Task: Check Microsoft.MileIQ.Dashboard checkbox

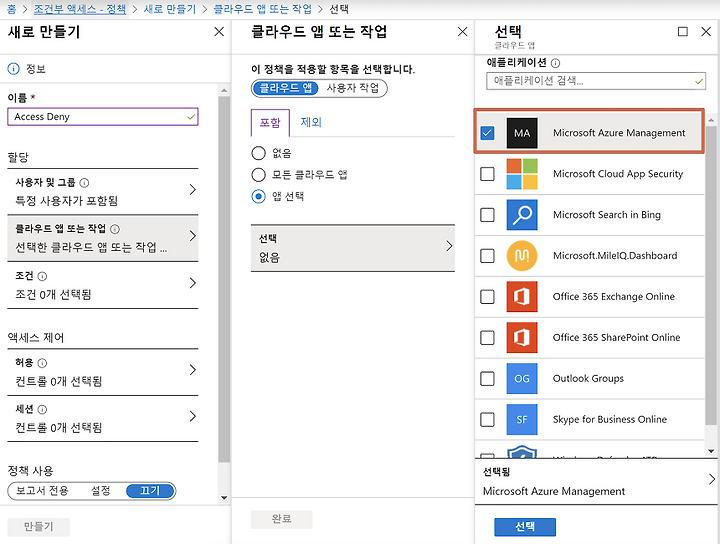Action: click(x=487, y=256)
